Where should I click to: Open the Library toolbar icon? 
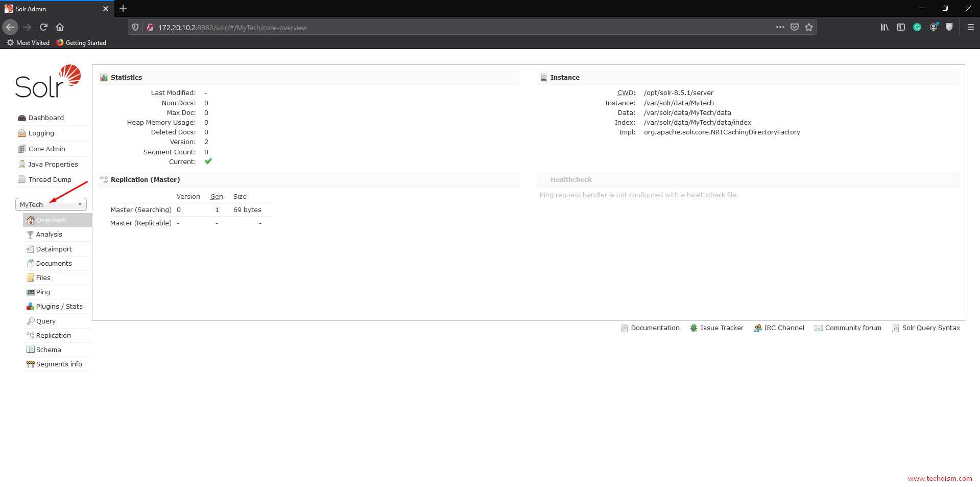(x=885, y=28)
